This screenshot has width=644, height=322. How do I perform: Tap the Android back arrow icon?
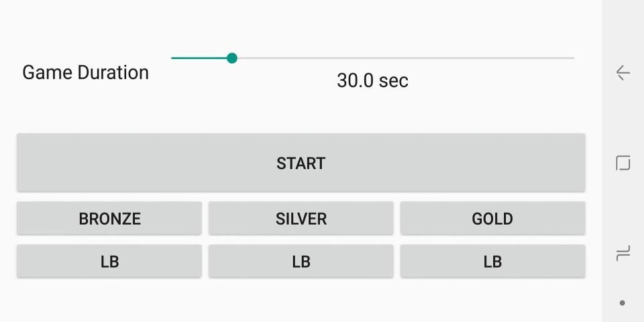623,72
